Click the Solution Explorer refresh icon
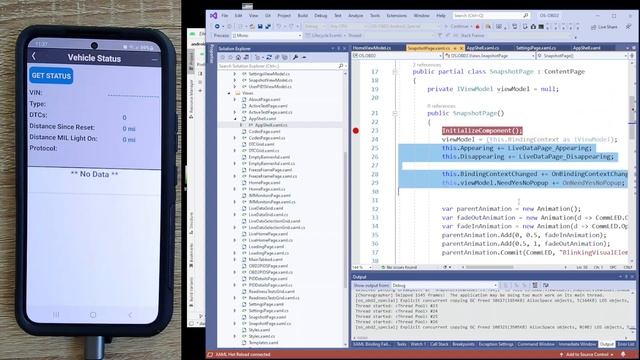 pyautogui.click(x=269, y=58)
